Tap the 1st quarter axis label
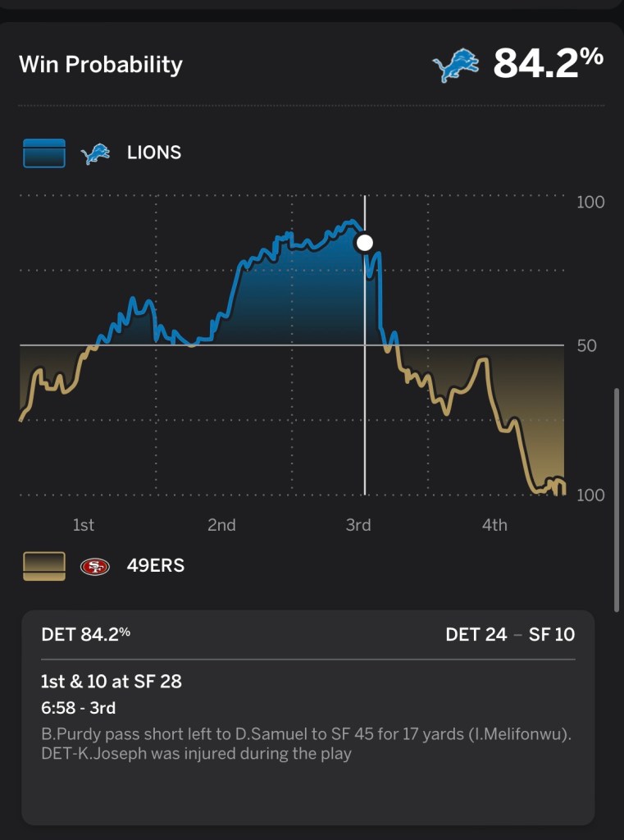This screenshot has width=624, height=840. point(84,525)
